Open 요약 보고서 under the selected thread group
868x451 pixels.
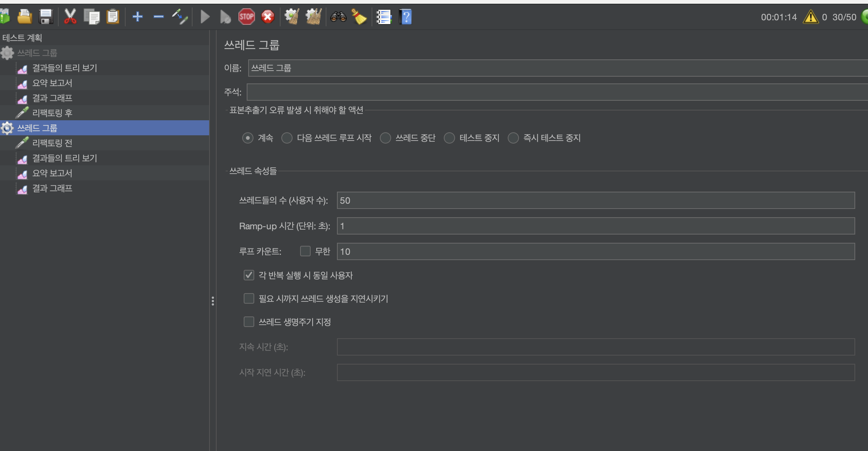click(x=52, y=173)
